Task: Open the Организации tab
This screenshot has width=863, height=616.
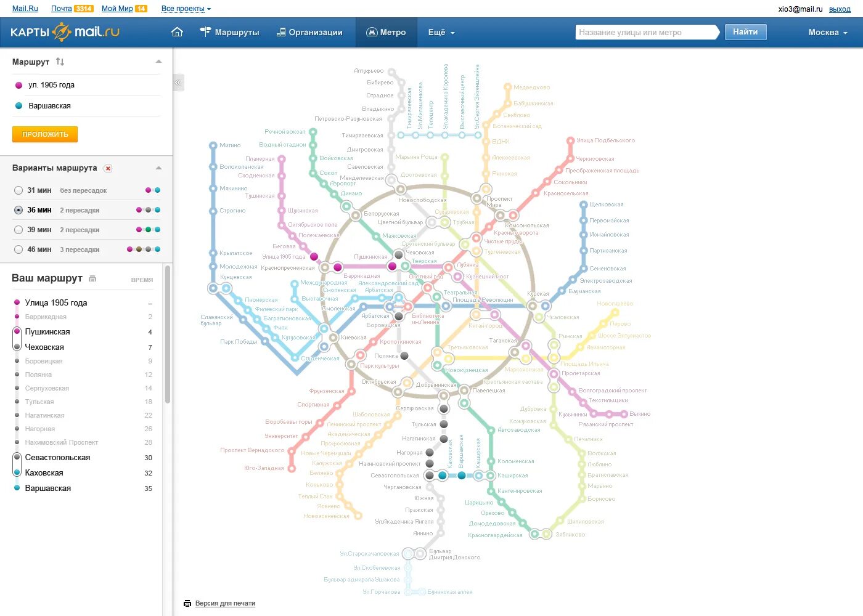Action: coord(309,32)
